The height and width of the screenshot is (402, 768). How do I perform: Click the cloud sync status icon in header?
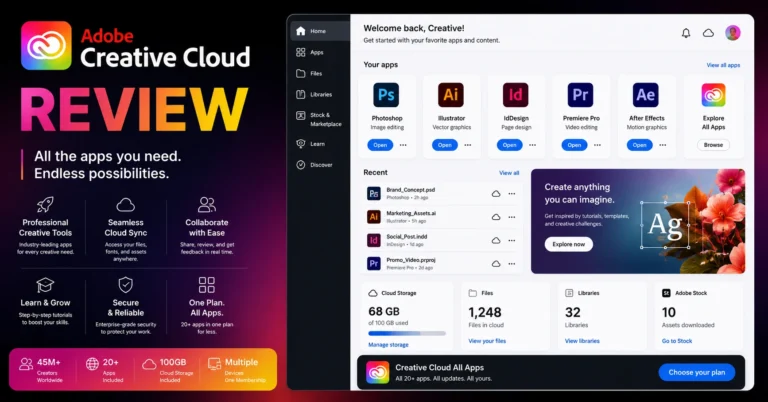click(708, 33)
